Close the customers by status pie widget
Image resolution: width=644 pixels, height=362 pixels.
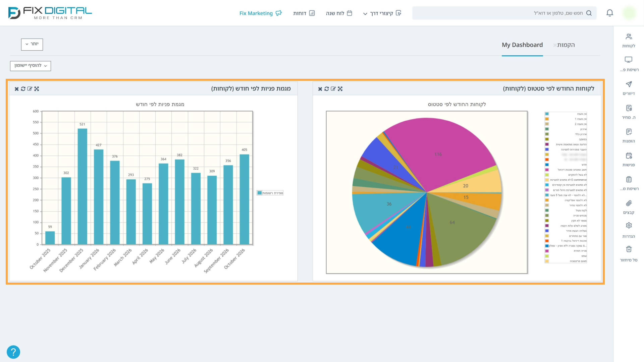coord(320,89)
